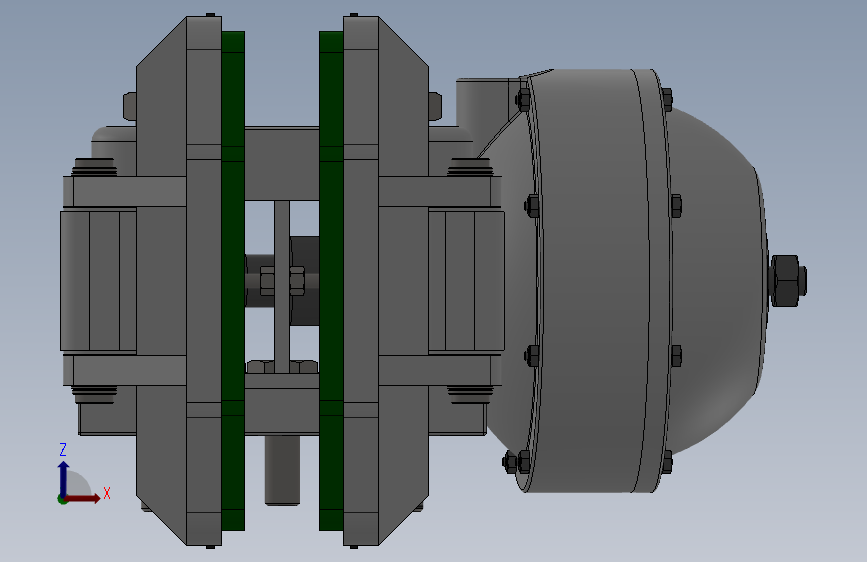867x562 pixels.
Task: Select the bottom-left spring washer stack
Action: (x=94, y=394)
